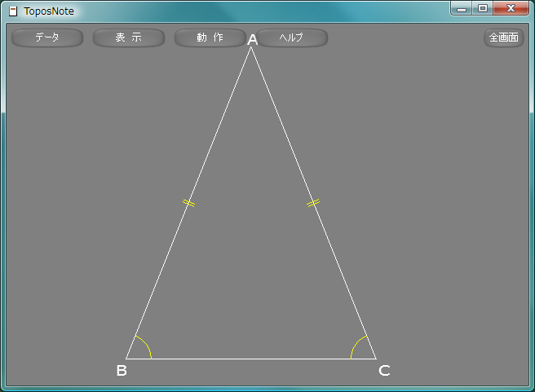
Task: Click the equal-length tick mark on side AB
Action: tap(188, 203)
